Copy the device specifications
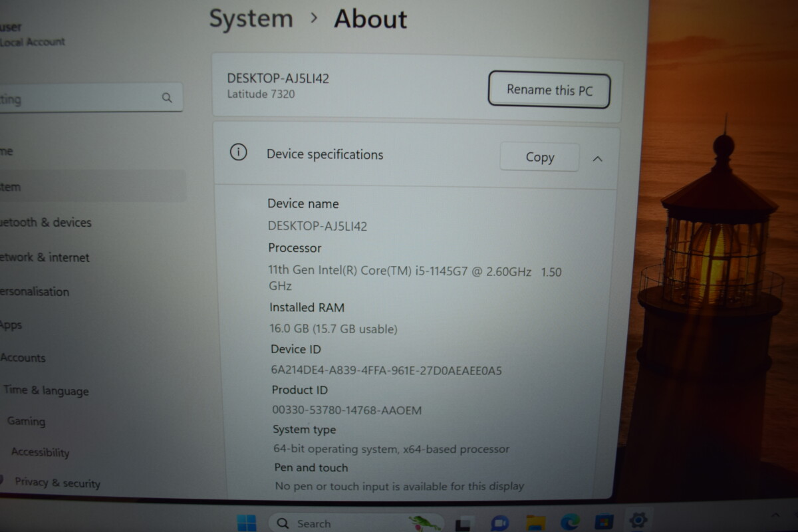Viewport: 798px width, 532px height. tap(539, 157)
